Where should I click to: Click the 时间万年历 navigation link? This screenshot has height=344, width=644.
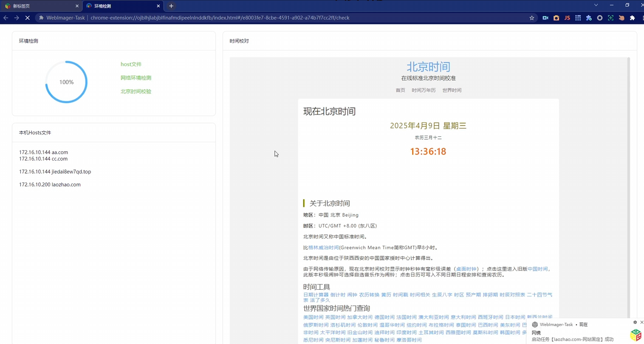coord(424,90)
